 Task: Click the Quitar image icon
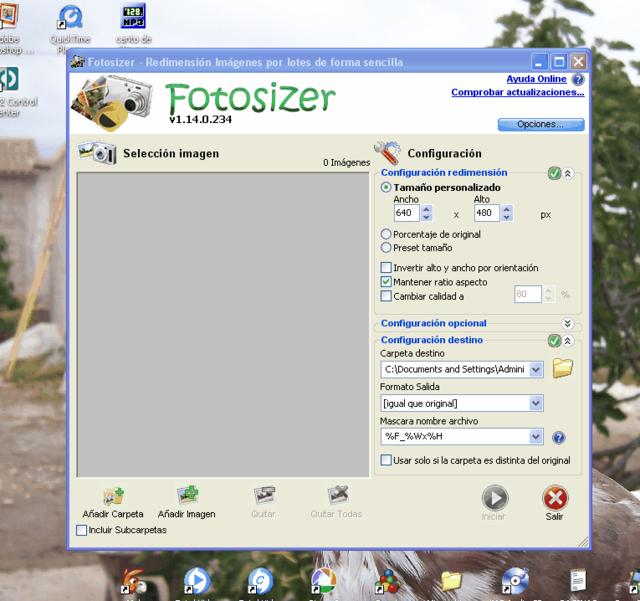pyautogui.click(x=264, y=495)
